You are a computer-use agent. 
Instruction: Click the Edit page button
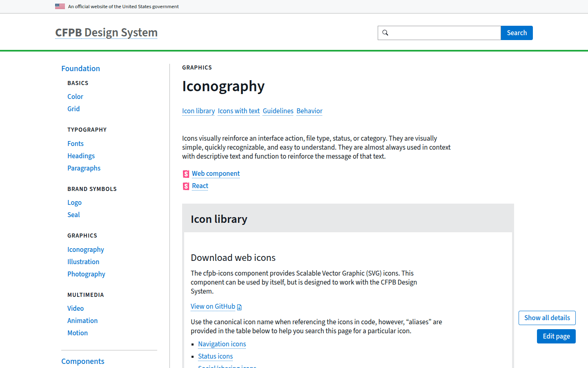[x=556, y=336]
